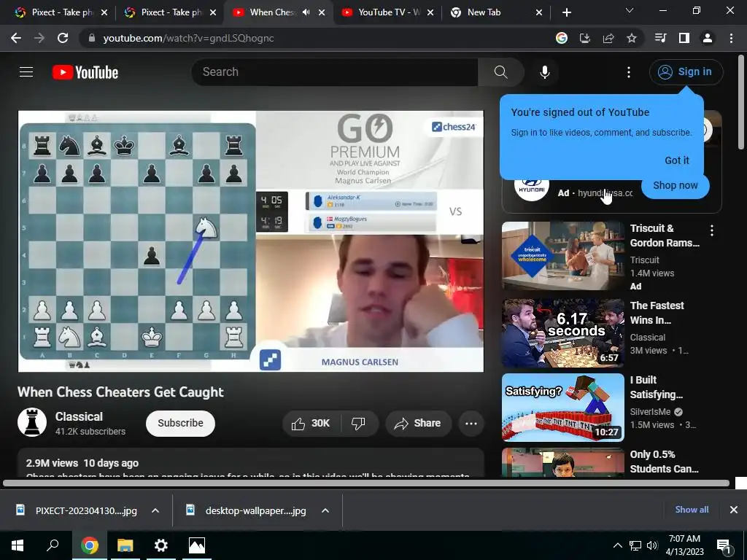Screen dimensions: 747x560
Task: Go to YouTube home via logo
Action: tap(85, 72)
